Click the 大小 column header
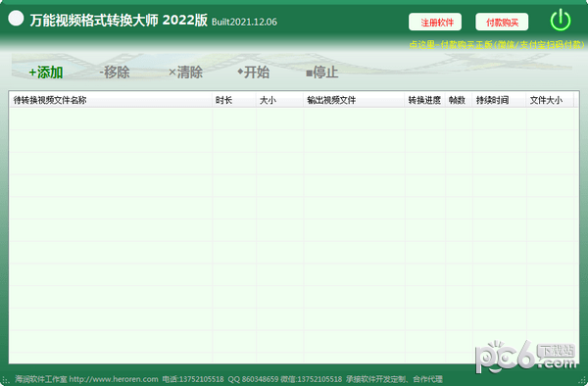The image size is (588, 386). (x=279, y=100)
